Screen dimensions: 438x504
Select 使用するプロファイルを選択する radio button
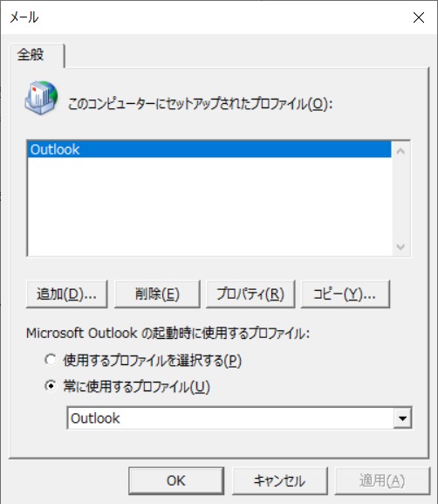pyautogui.click(x=51, y=360)
